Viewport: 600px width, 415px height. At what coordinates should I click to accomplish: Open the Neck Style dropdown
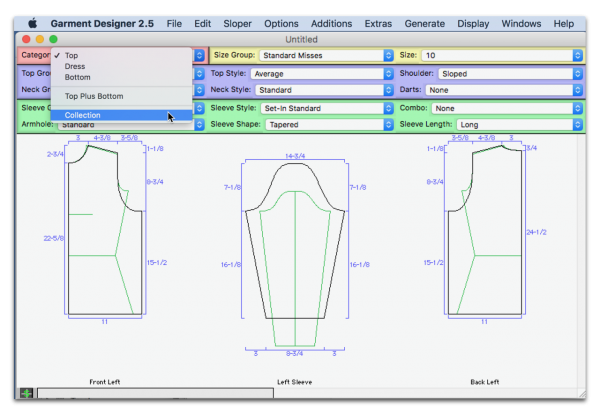pyautogui.click(x=324, y=90)
